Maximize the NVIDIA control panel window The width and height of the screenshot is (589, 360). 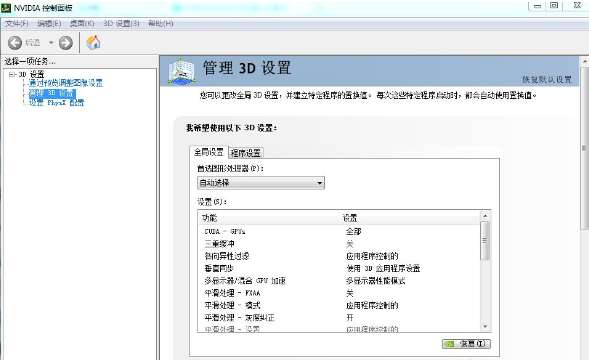point(554,6)
